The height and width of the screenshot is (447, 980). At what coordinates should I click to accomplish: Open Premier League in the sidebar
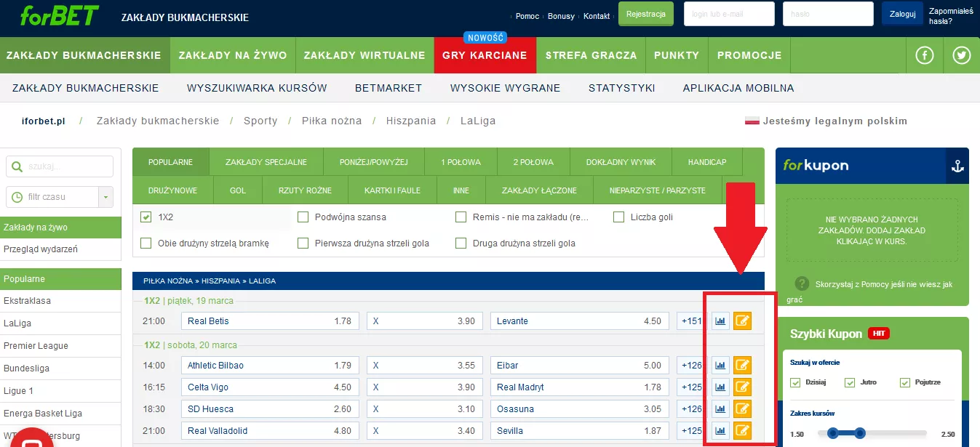pyautogui.click(x=60, y=346)
